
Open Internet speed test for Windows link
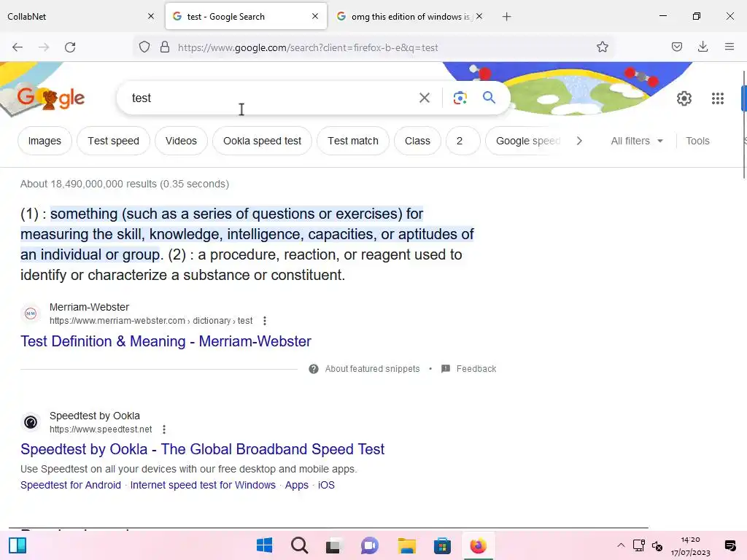tap(203, 485)
